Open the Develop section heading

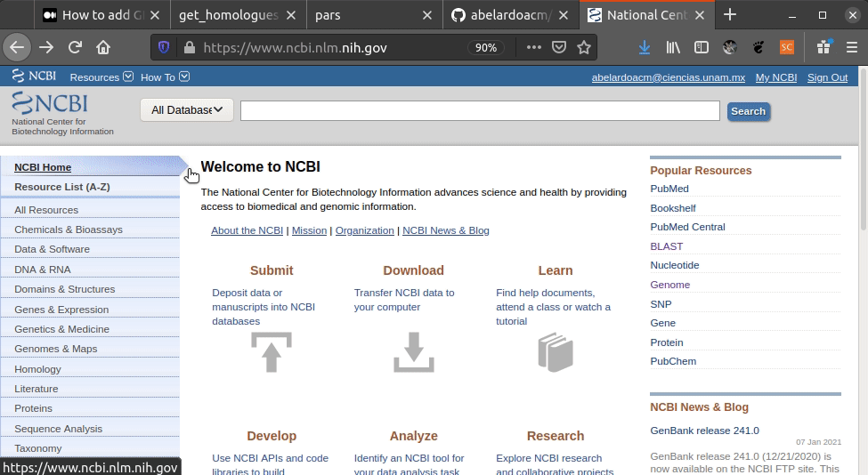272,436
